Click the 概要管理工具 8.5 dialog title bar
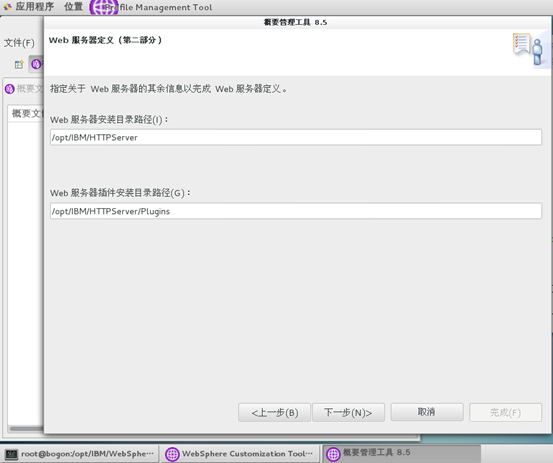The image size is (553, 463). point(296,22)
